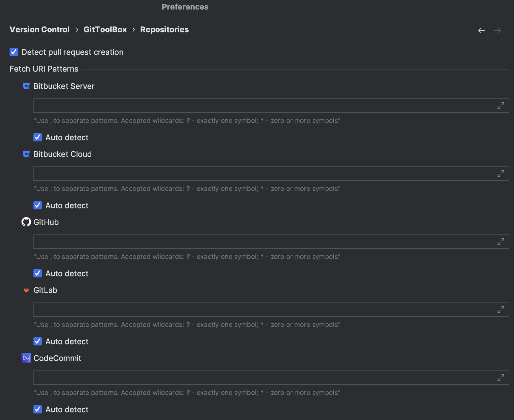This screenshot has height=420, width=514.
Task: Click the CodeCommit icon
Action: coord(26,358)
